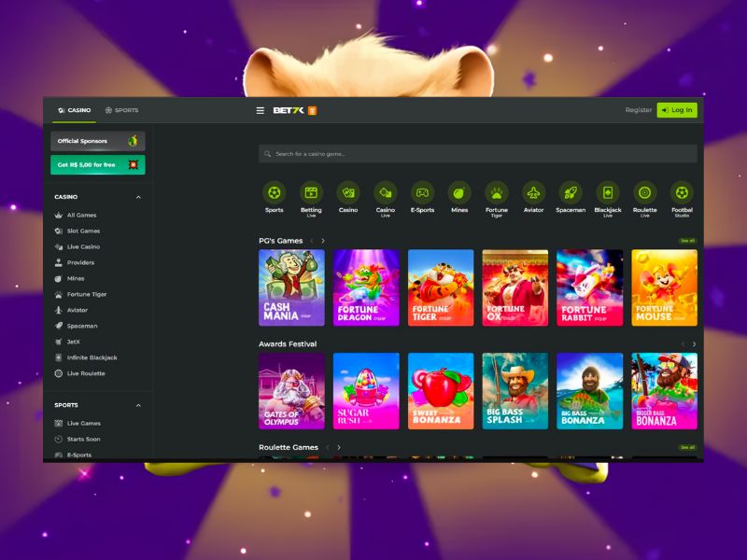
Task: Click the orange gift icon beside logo
Action: (x=312, y=111)
